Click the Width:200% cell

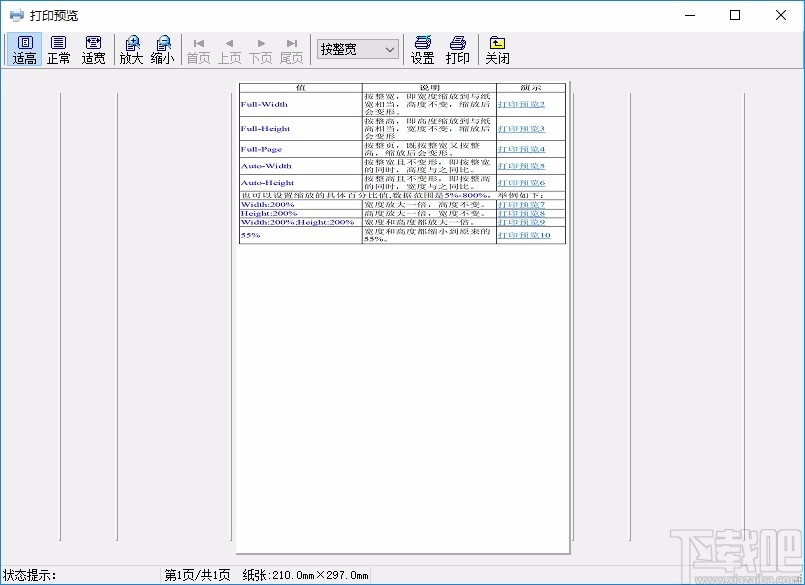[301, 204]
